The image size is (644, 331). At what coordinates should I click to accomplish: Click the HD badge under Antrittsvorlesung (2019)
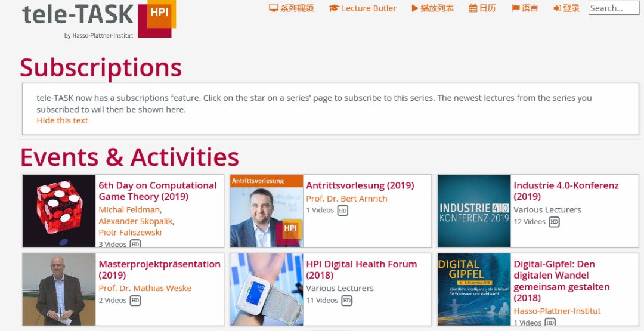342,211
